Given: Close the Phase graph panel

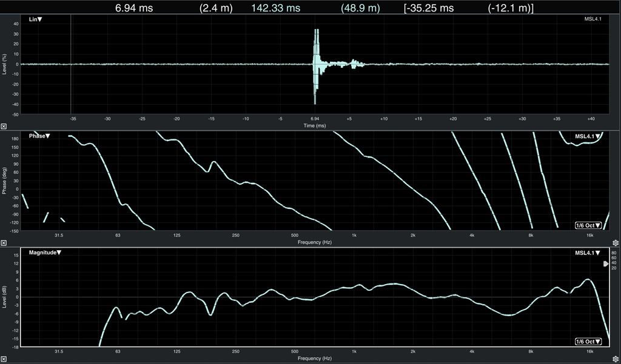Looking at the screenshot, I should click(4, 243).
